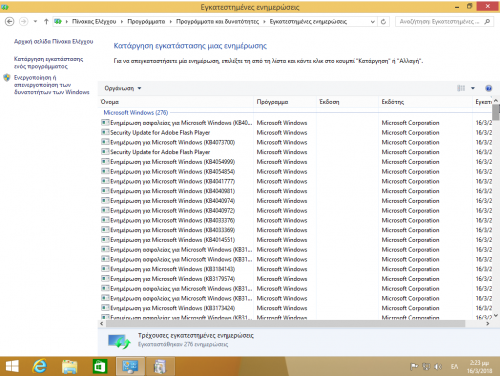Select the KB3179574 update row
The height and width of the screenshot is (376, 500).
coord(296,279)
